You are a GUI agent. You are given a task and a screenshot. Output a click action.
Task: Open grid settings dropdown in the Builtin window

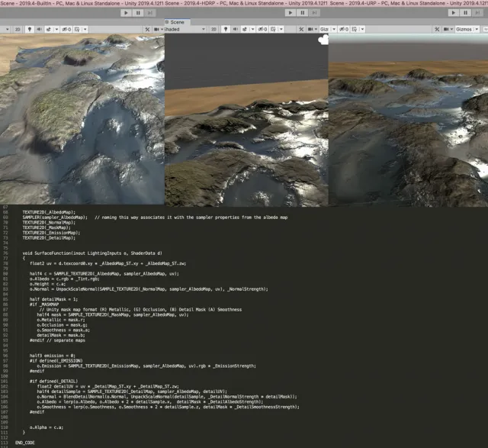85,29
